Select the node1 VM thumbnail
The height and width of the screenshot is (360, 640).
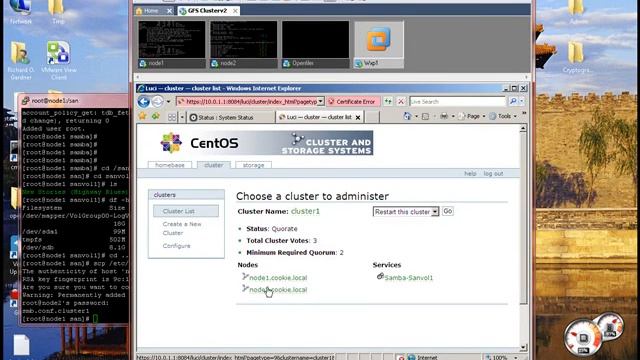pyautogui.click(x=172, y=44)
